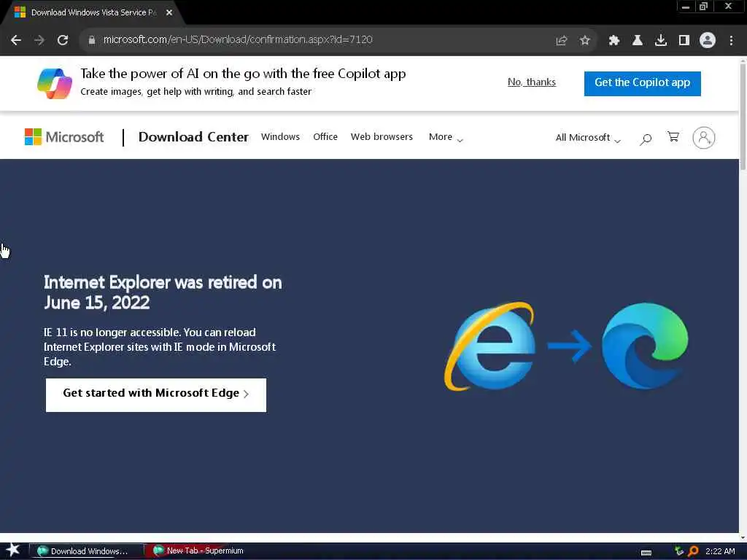This screenshot has height=560, width=747.
Task: Close the Download Windows Vista tab
Action: 169,13
